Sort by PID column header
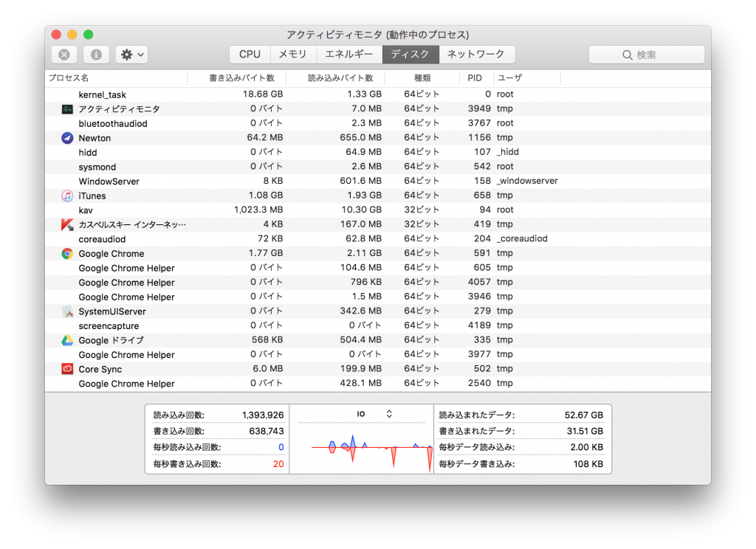Viewport: 756px width, 549px height. coord(477,78)
